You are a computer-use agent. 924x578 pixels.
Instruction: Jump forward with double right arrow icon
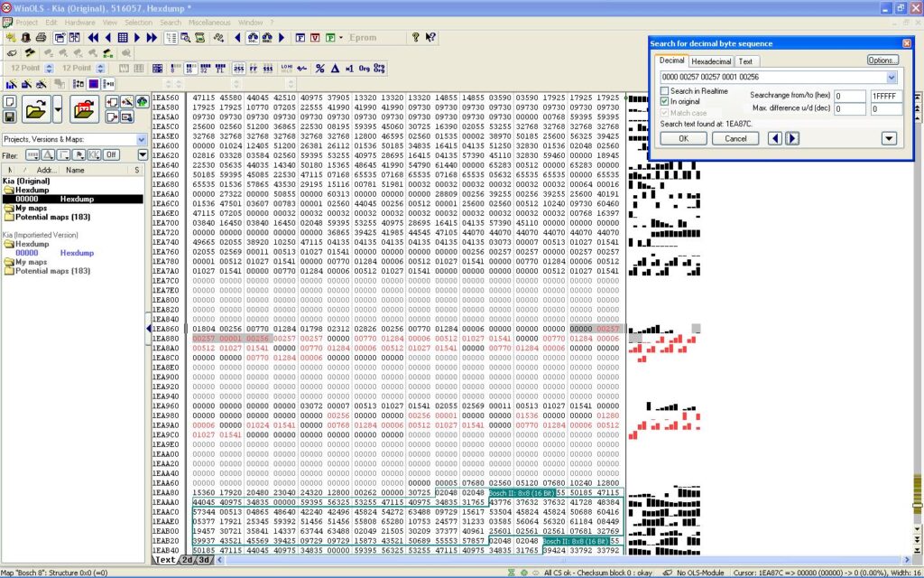152,37
